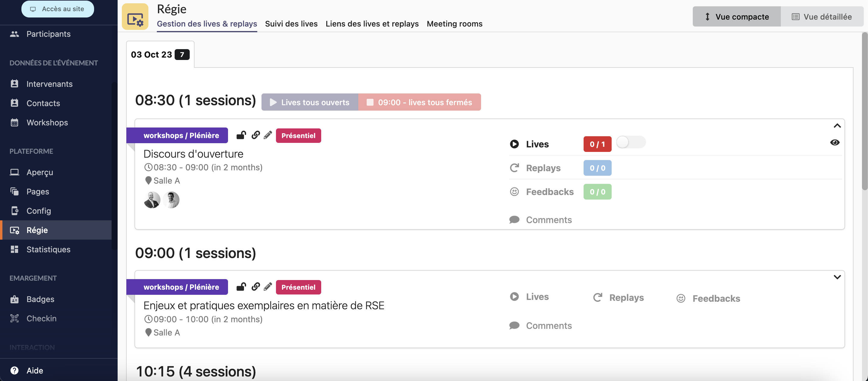Screen dimensions: 868x381
Task: Click the Accès au site button
Action: 58,9
